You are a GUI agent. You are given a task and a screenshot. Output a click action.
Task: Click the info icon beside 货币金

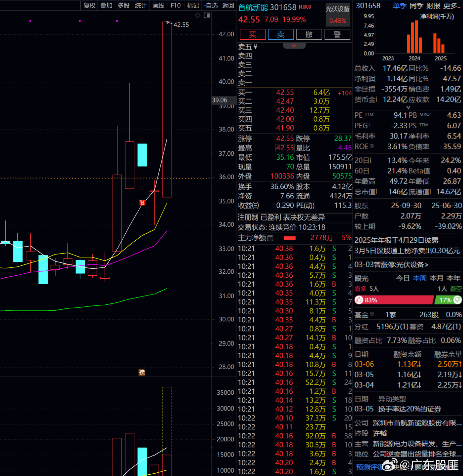click(x=376, y=99)
